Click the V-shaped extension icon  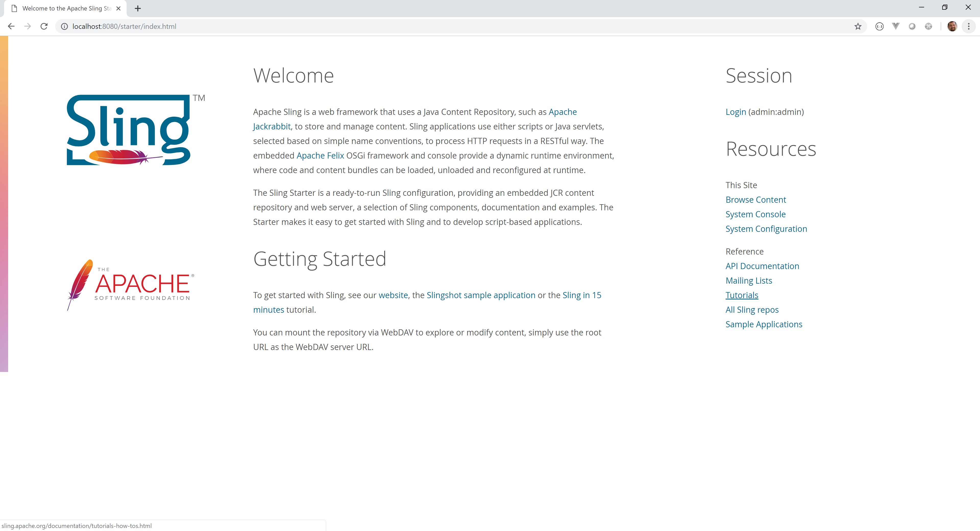pos(896,26)
